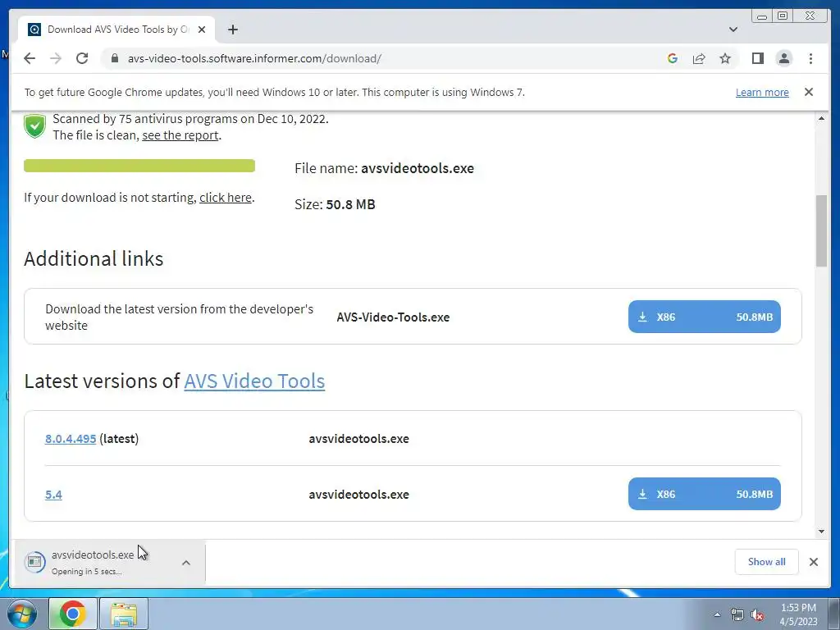Dismiss the Chrome update notice
The height and width of the screenshot is (630, 840).
pos(808,92)
